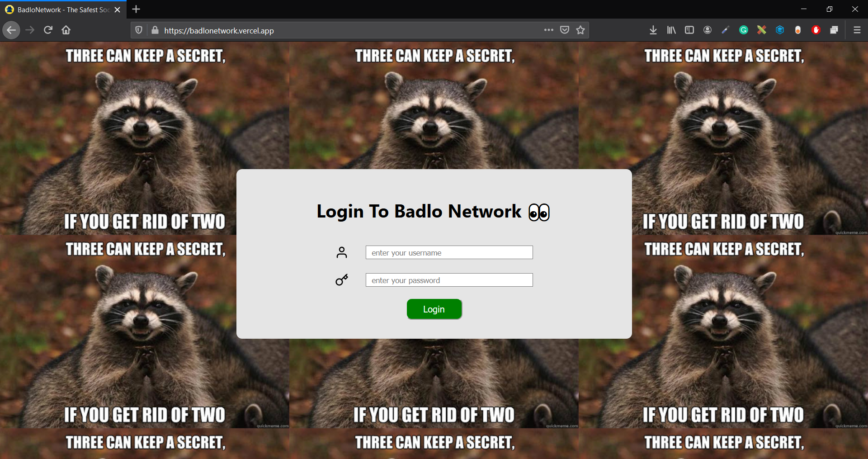Image resolution: width=868 pixels, height=459 pixels.
Task: Click the orange-white round extension icon
Action: click(x=798, y=30)
